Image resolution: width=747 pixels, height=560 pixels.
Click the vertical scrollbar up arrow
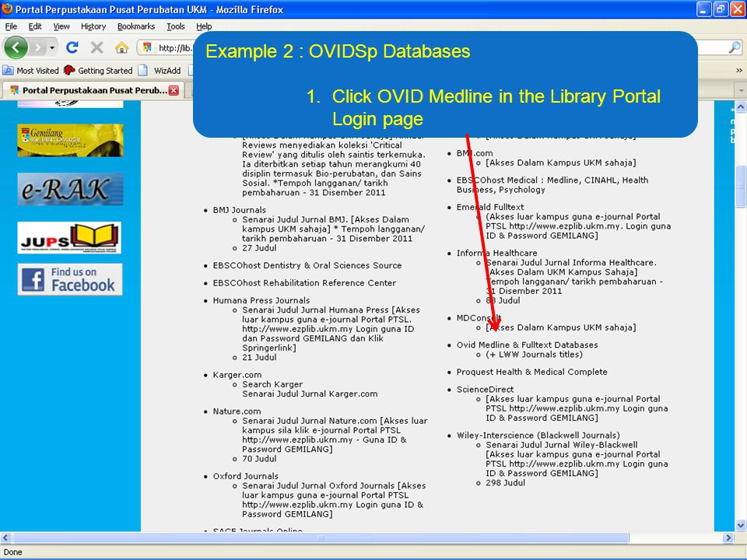tap(741, 107)
